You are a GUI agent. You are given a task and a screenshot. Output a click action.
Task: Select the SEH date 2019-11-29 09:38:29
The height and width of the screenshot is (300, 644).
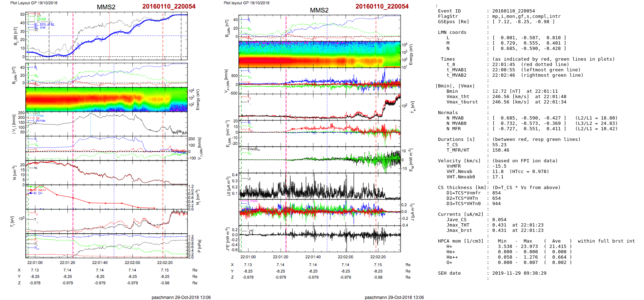519,273
